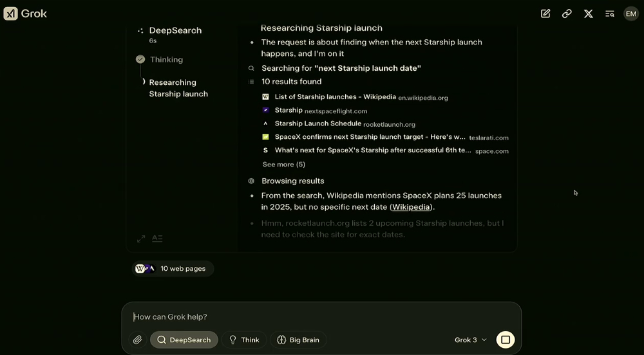The image size is (644, 355).
Task: Copy share link via chain icon
Action: tap(567, 14)
